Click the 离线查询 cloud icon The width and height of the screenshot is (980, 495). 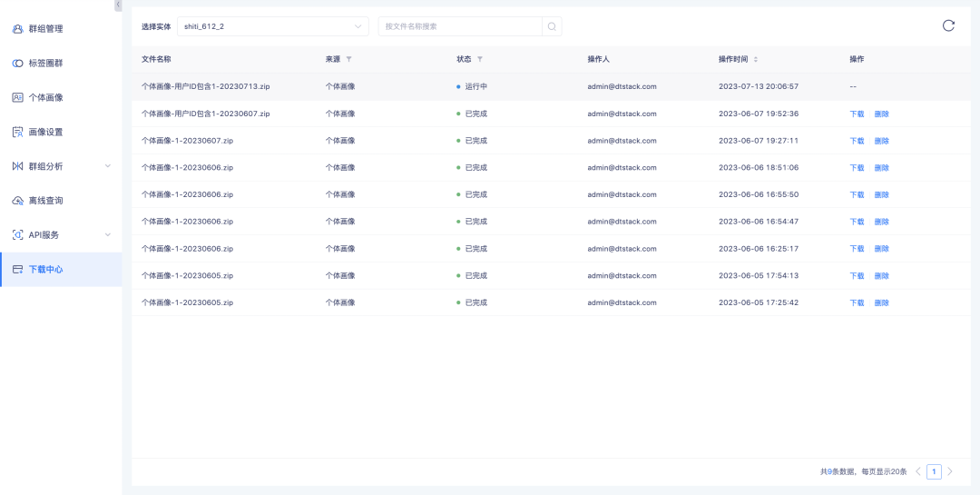(x=17, y=201)
